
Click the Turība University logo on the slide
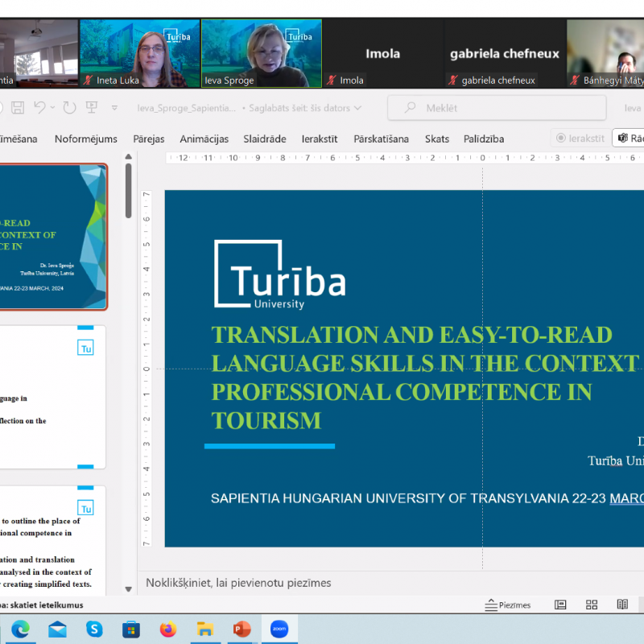pos(279,274)
